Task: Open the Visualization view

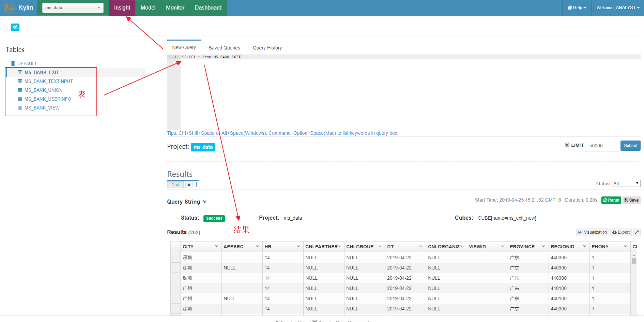Action: [593, 232]
